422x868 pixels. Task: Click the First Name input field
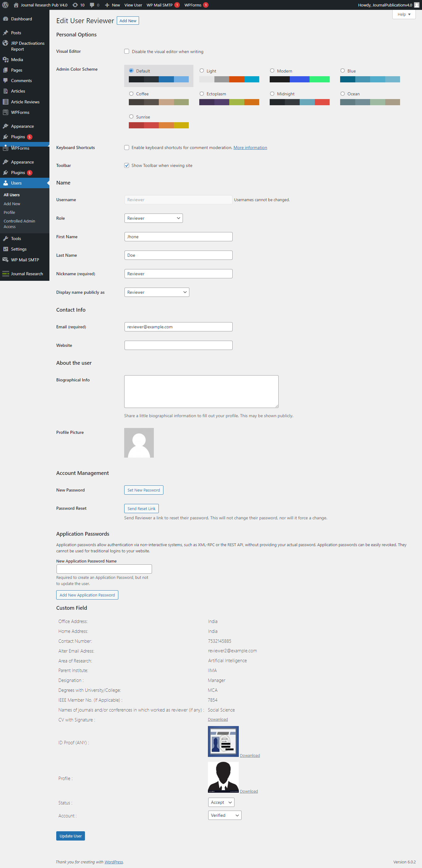click(179, 237)
